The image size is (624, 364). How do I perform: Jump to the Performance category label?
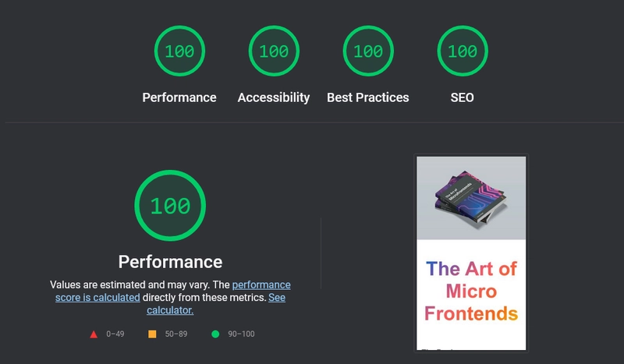(x=179, y=97)
